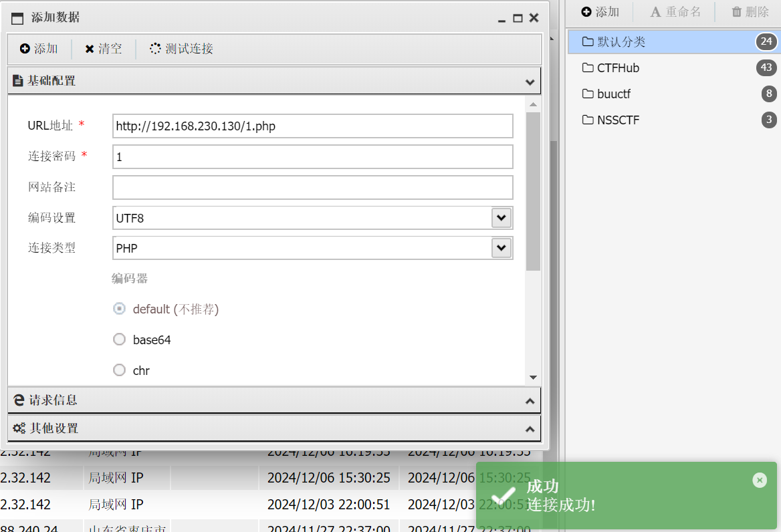Click the 删除 delete category button

coord(750,12)
